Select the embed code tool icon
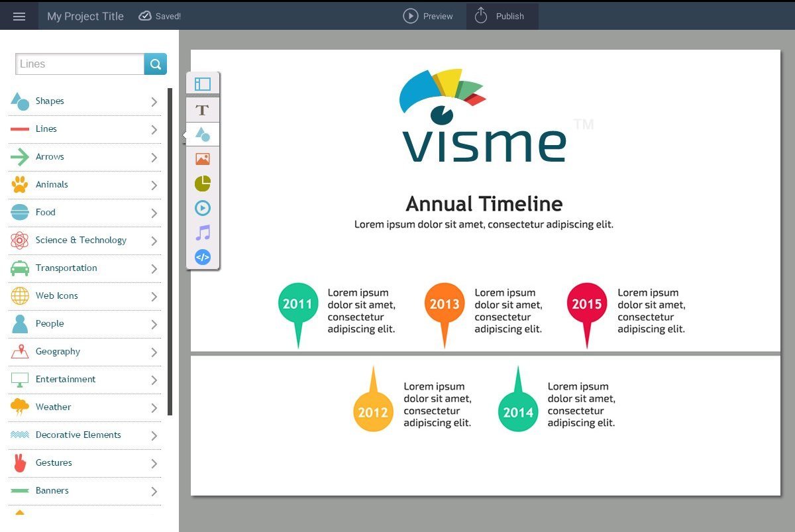 [x=203, y=257]
